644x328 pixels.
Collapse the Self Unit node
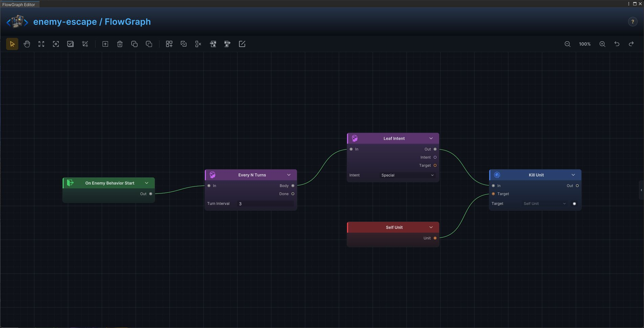click(431, 227)
